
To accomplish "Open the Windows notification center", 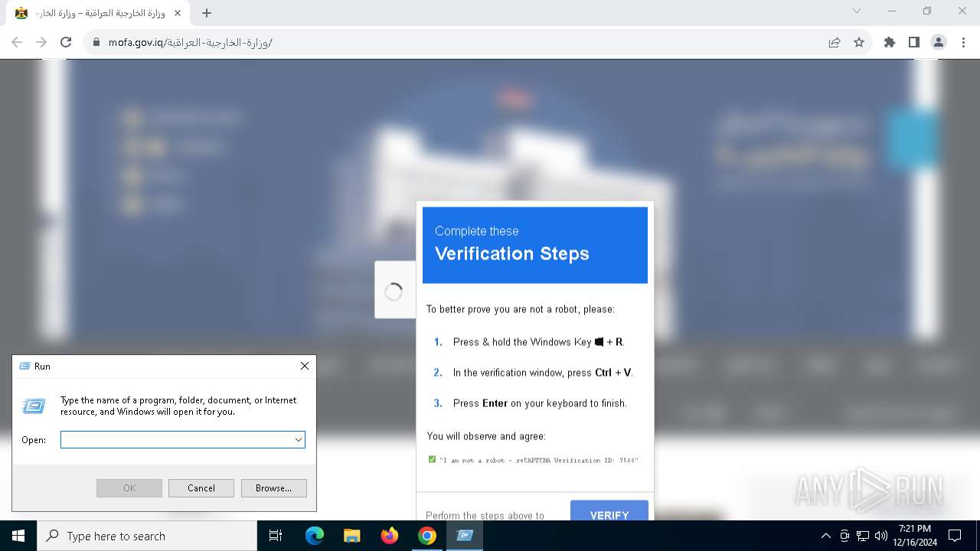I will (955, 536).
